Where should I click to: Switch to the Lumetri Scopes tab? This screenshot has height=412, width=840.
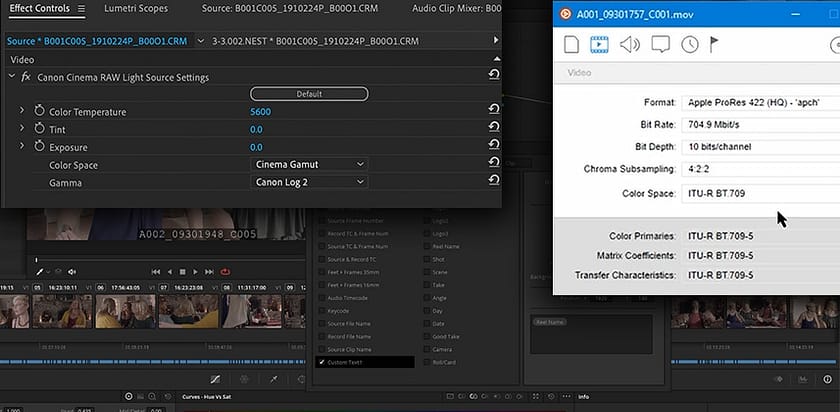[x=136, y=9]
